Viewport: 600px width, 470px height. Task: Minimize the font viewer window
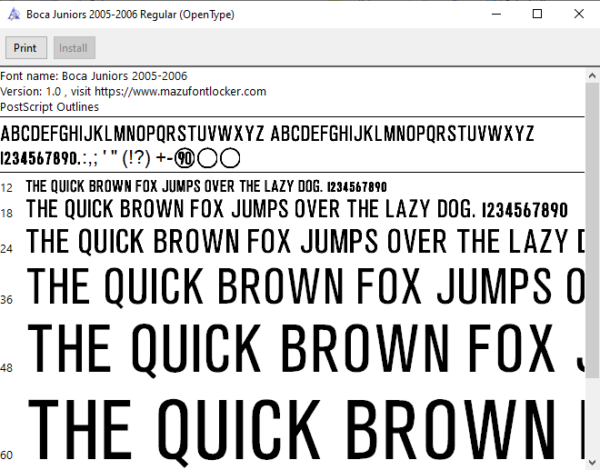(x=496, y=14)
